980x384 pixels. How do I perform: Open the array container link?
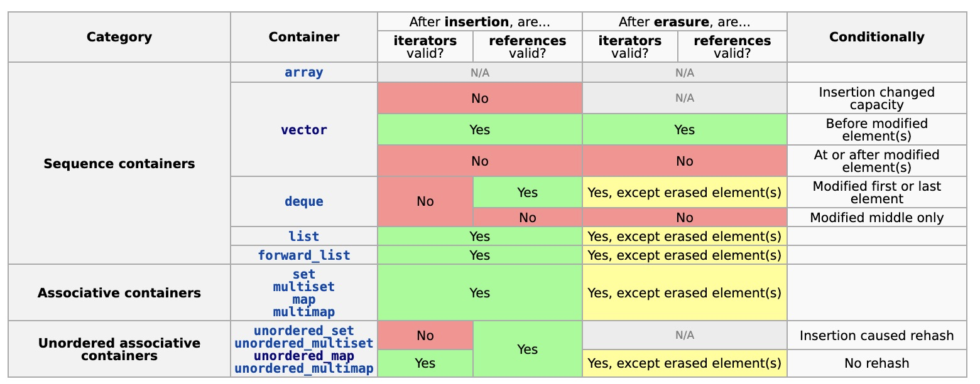[304, 72]
